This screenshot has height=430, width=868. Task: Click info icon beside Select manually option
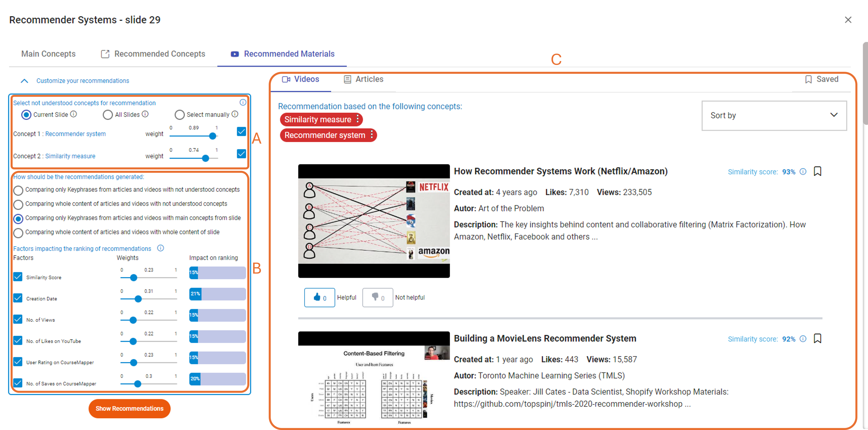235,114
